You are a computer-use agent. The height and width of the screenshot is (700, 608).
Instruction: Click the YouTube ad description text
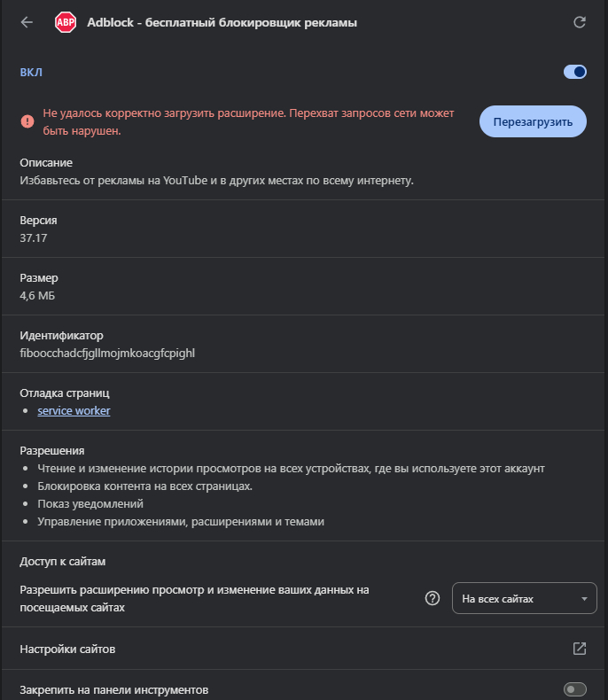pyautogui.click(x=217, y=181)
